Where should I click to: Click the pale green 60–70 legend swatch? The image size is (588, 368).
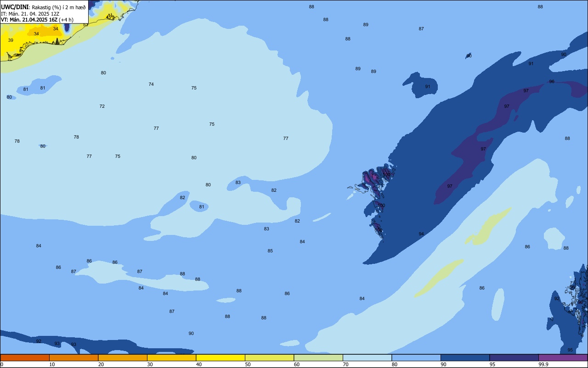(x=318, y=357)
